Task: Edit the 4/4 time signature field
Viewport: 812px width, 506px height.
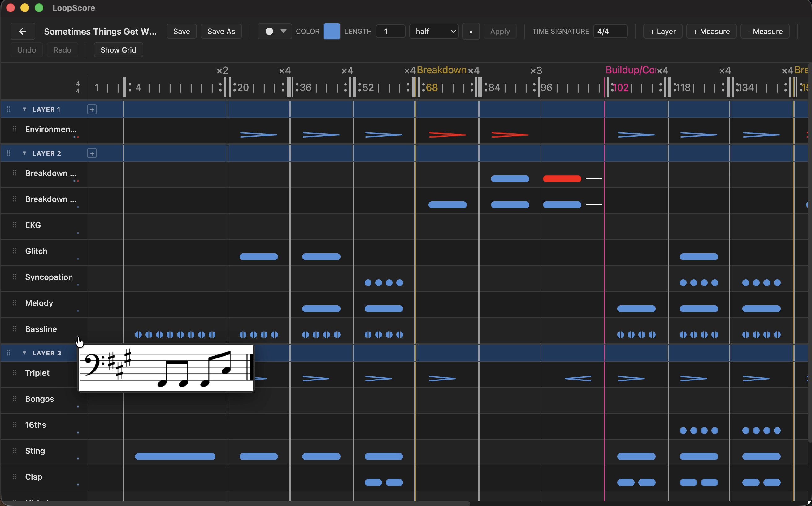Action: [x=610, y=32]
